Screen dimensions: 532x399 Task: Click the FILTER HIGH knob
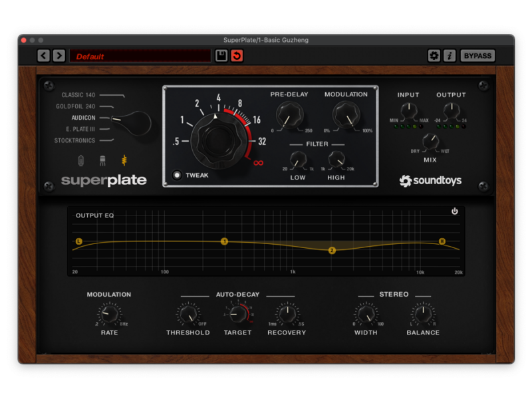pyautogui.click(x=336, y=160)
